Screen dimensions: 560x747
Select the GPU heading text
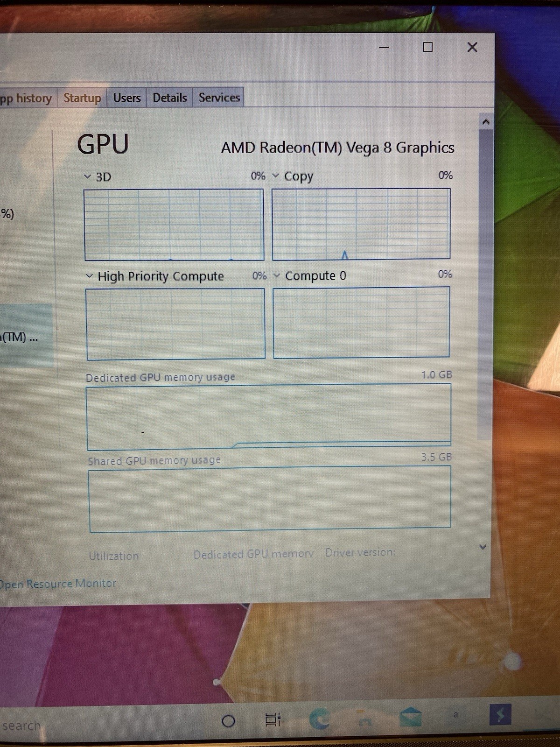[103, 144]
